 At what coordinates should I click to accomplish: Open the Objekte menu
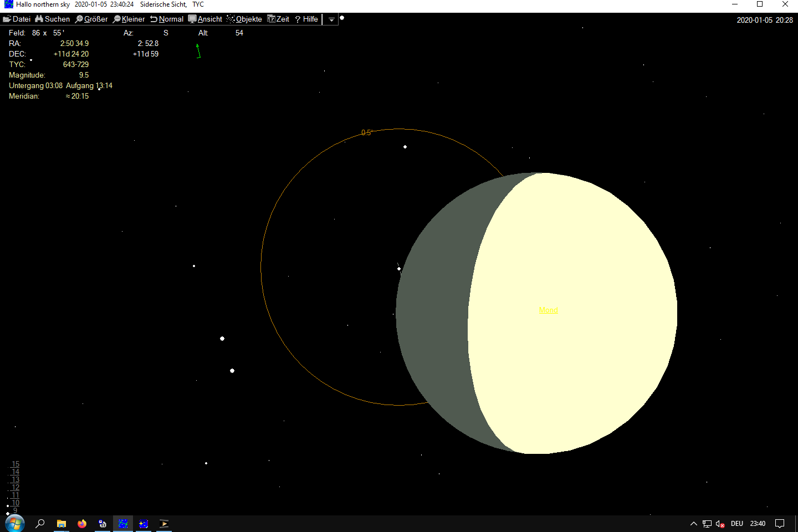point(244,19)
